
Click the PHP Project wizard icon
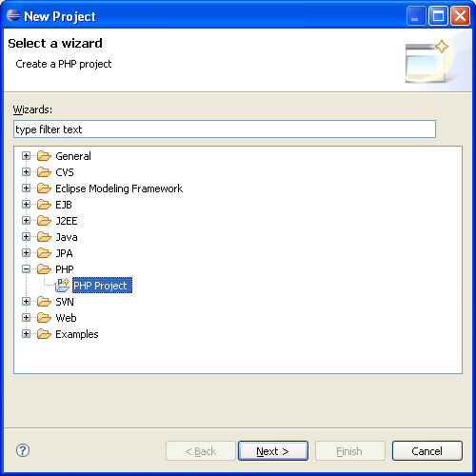pyautogui.click(x=62, y=285)
